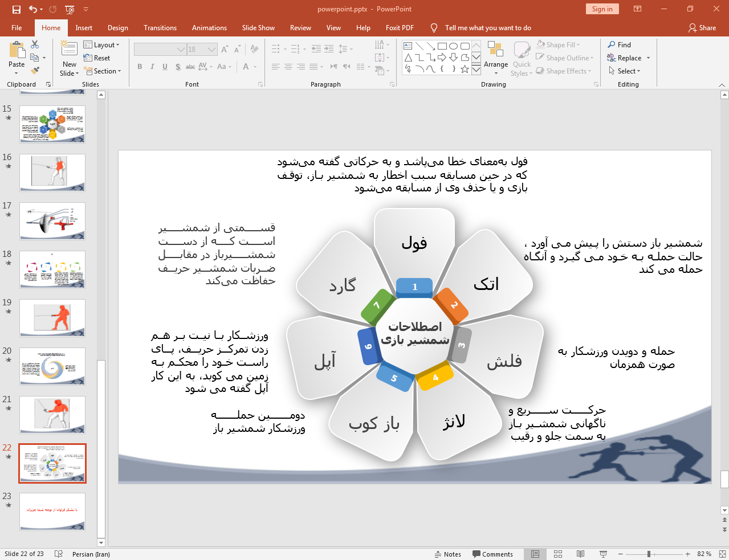Screen dimensions: 729x560
Task: Save the presentation with the floppy disk icon
Action: 16,9
